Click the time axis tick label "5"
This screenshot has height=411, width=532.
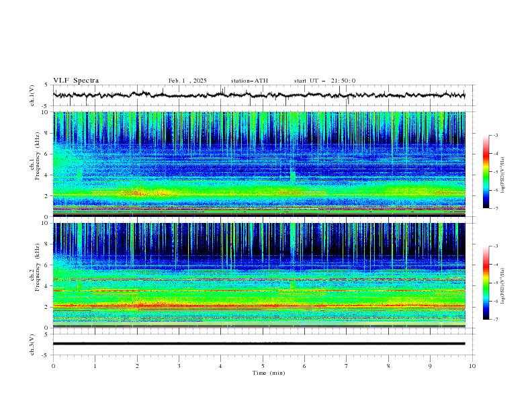[263, 366]
